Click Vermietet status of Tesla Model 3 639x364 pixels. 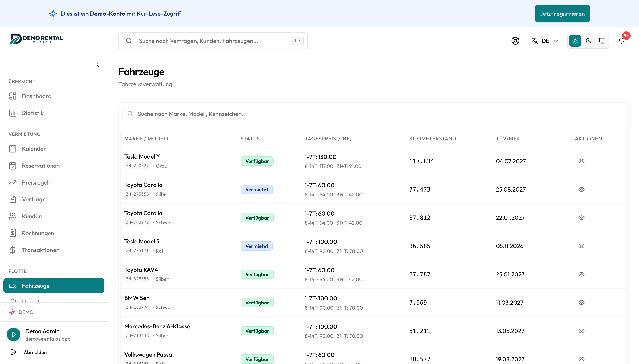coord(257,246)
